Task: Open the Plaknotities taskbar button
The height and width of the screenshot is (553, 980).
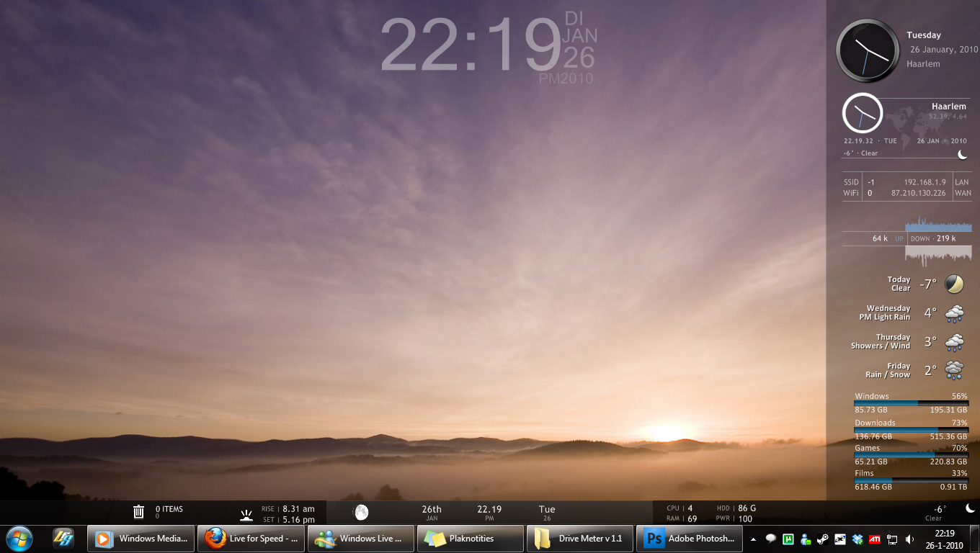Action: point(471,539)
